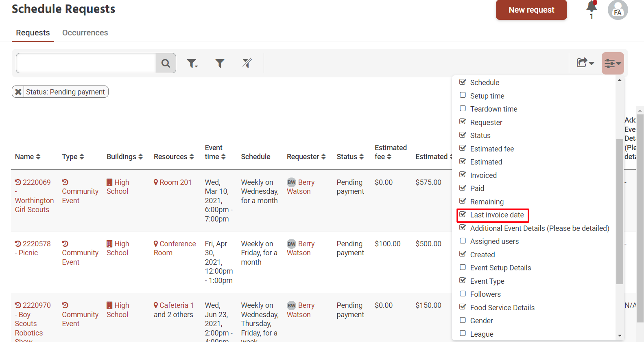Clear filters with the crossed funnel icon
This screenshot has height=342, width=644.
point(247,63)
